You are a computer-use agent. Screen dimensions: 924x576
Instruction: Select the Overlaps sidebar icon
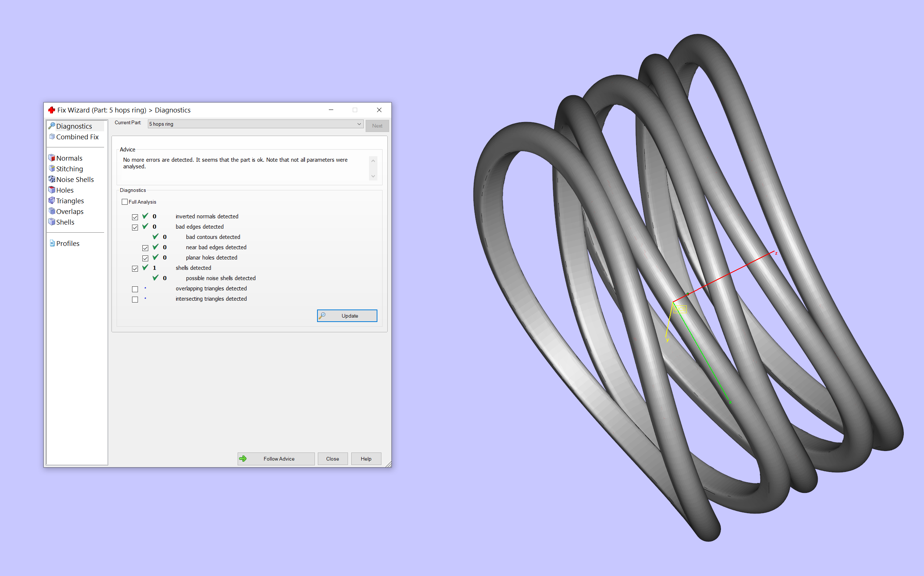[x=52, y=211]
